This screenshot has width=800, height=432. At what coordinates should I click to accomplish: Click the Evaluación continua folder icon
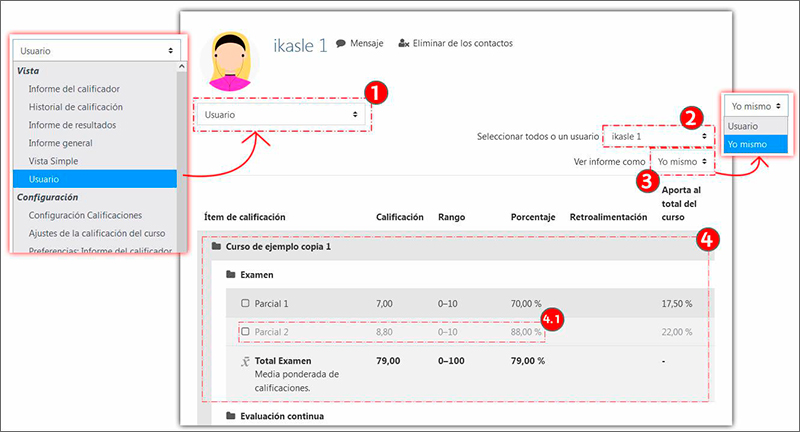231,415
